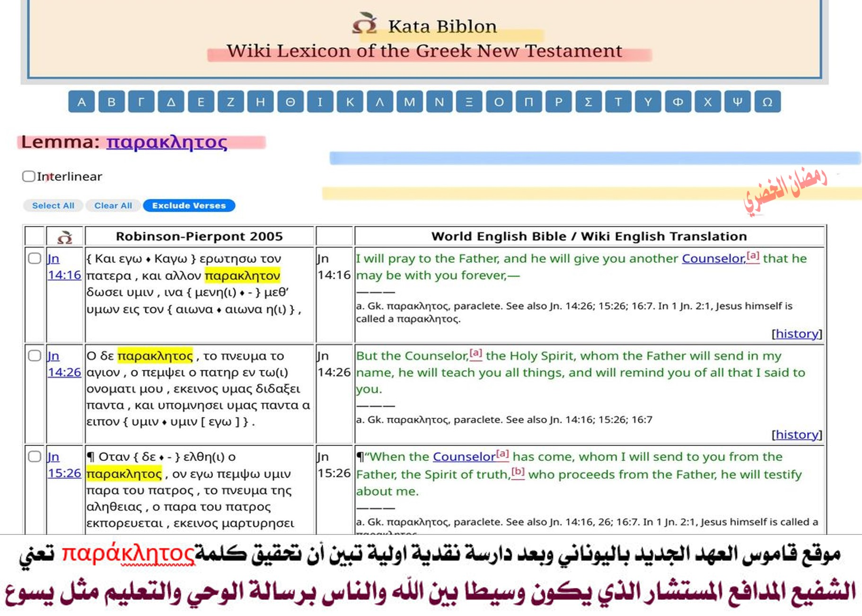Open footnote [b] after Spirit of truth
The image size is (862, 616).
click(518, 472)
